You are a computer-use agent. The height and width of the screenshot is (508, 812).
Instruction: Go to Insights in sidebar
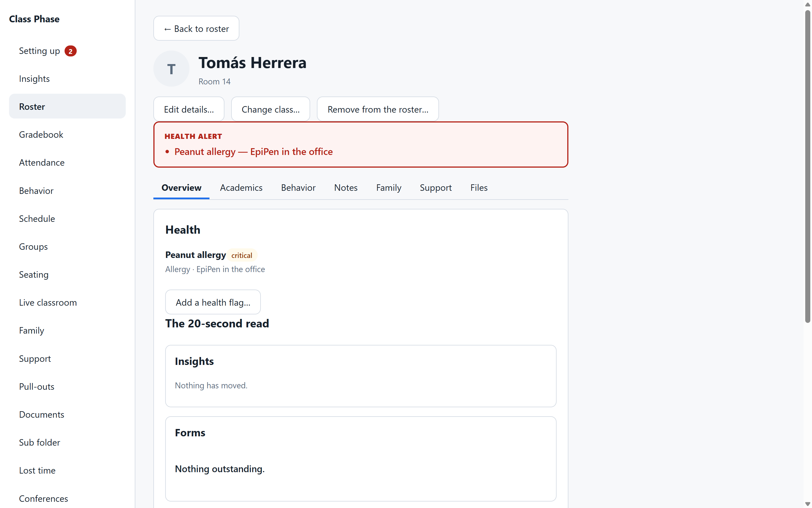pyautogui.click(x=67, y=79)
